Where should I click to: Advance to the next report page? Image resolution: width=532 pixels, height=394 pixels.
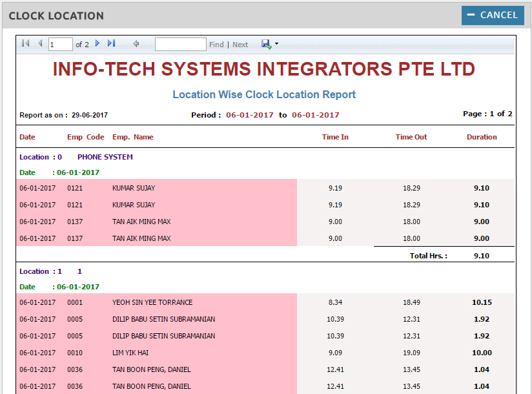point(97,44)
